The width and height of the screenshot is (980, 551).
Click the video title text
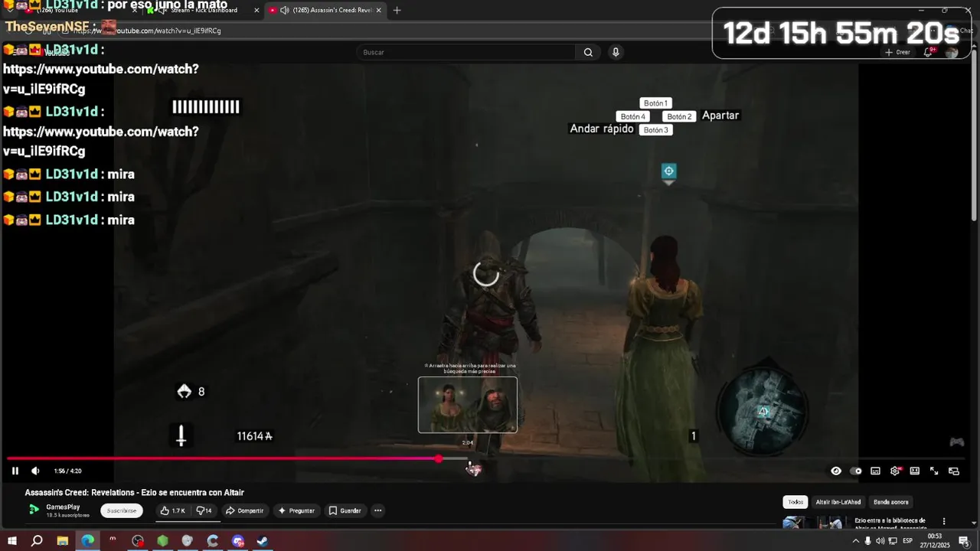[x=134, y=492]
